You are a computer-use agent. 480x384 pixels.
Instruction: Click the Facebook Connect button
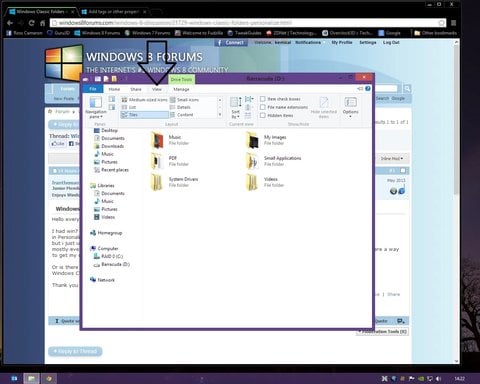tap(231, 43)
